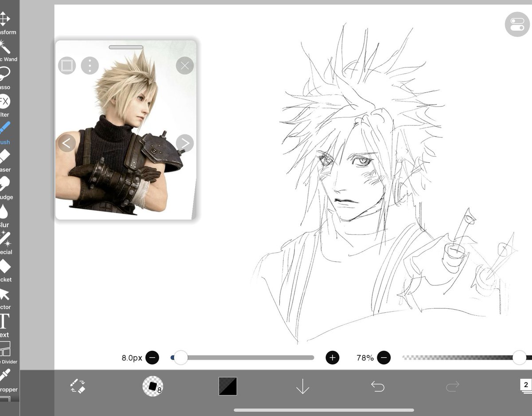Select the Lasso tool
532x416 pixels.
click(5, 78)
